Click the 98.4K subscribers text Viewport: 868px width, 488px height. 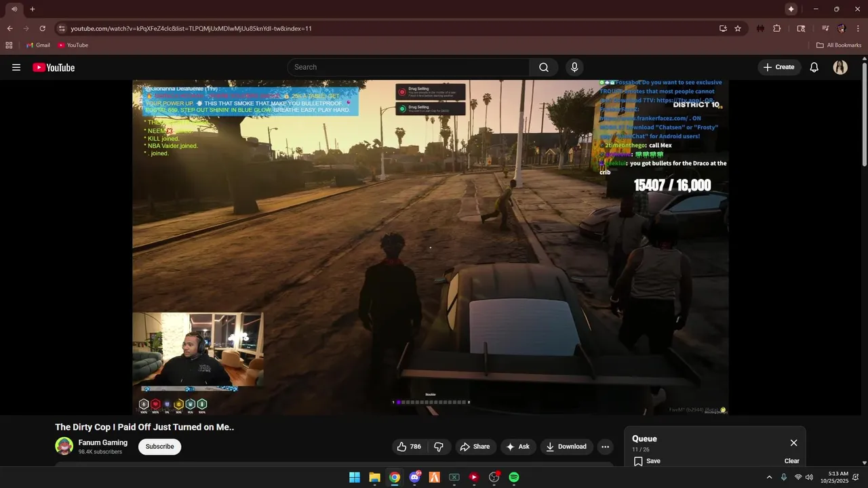tap(100, 452)
